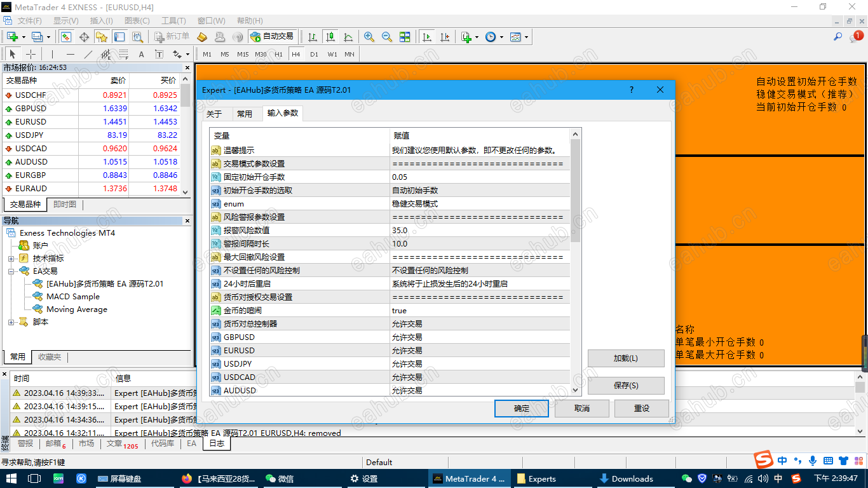Viewport: 868px width, 488px height.
Task: Open the dropdown arrow beside Periods clock
Action: (501, 37)
